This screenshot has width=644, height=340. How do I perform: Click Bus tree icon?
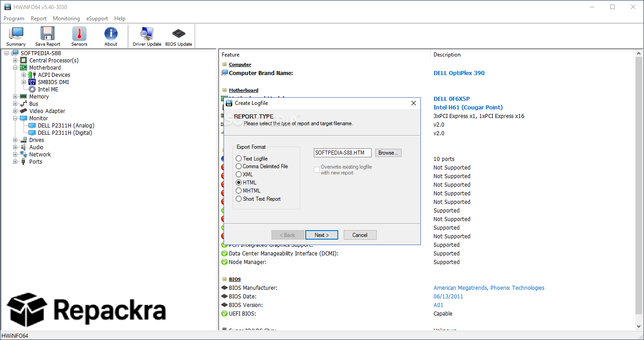click(x=23, y=104)
